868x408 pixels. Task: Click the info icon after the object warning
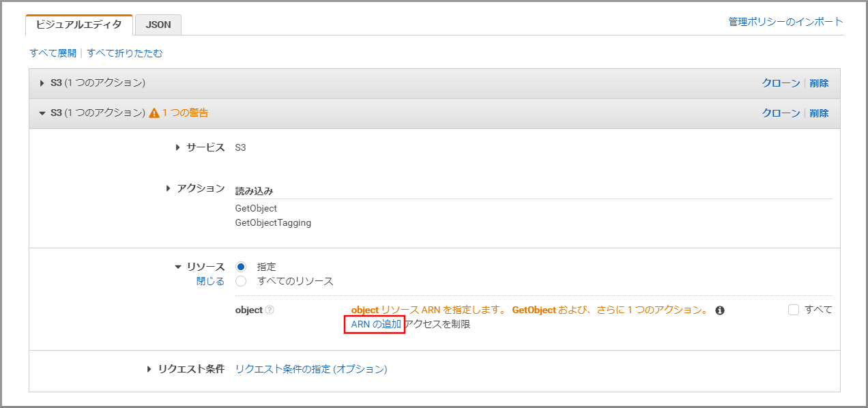(x=719, y=310)
